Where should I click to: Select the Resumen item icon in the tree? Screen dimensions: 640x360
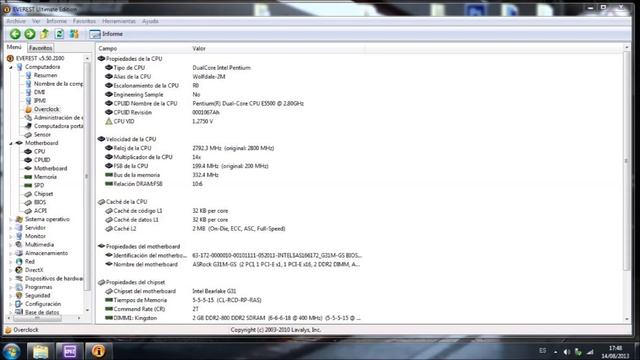click(x=28, y=76)
